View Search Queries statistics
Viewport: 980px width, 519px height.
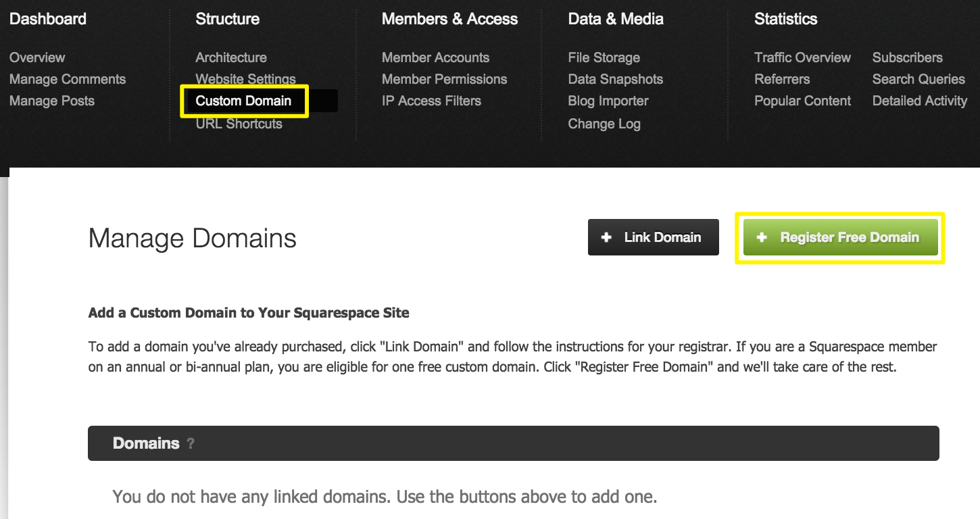click(918, 79)
